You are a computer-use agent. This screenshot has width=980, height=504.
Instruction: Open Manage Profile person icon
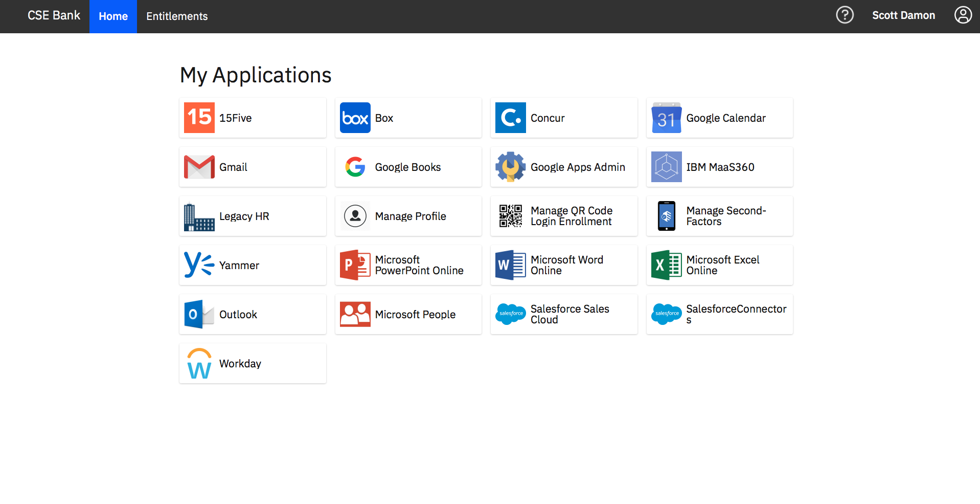pos(355,216)
